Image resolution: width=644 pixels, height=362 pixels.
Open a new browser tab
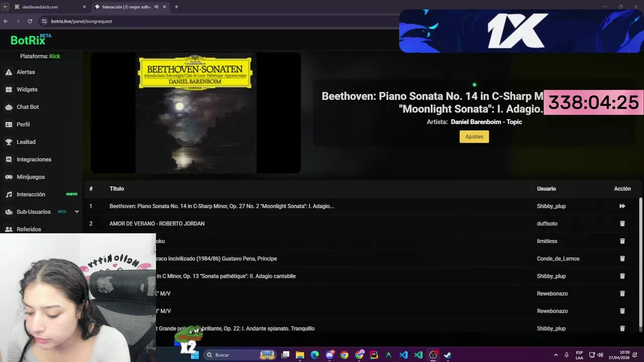(x=176, y=7)
